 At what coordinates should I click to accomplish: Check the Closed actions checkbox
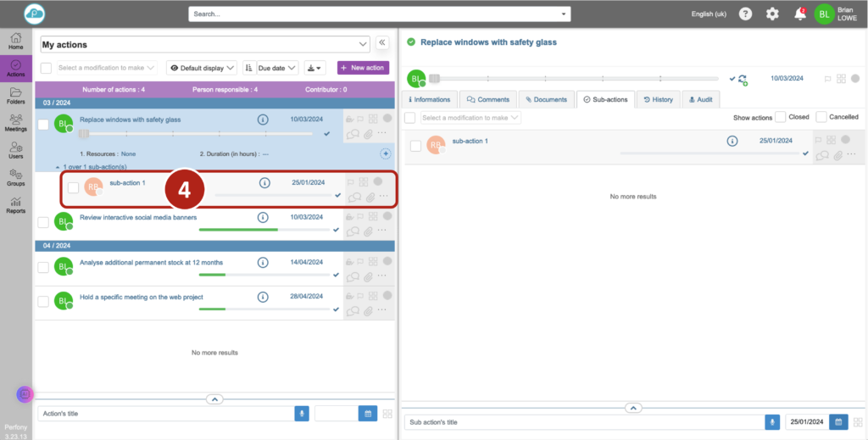(x=780, y=117)
